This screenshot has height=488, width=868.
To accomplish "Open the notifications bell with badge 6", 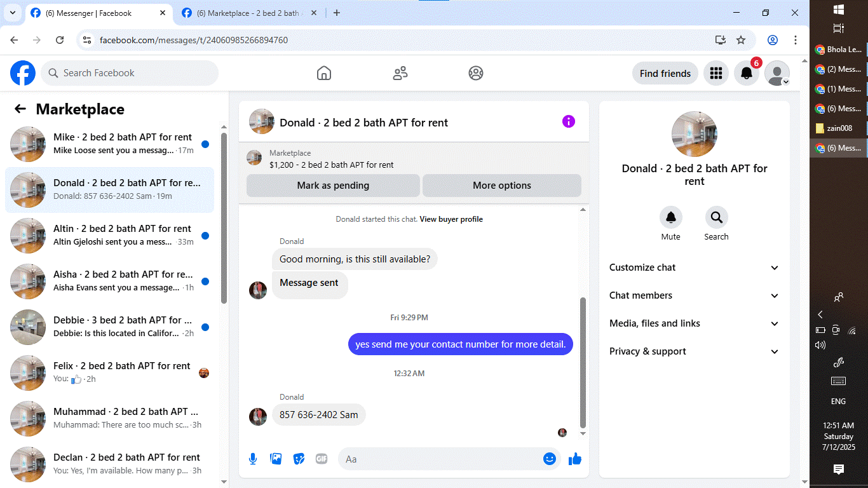I will pos(747,73).
